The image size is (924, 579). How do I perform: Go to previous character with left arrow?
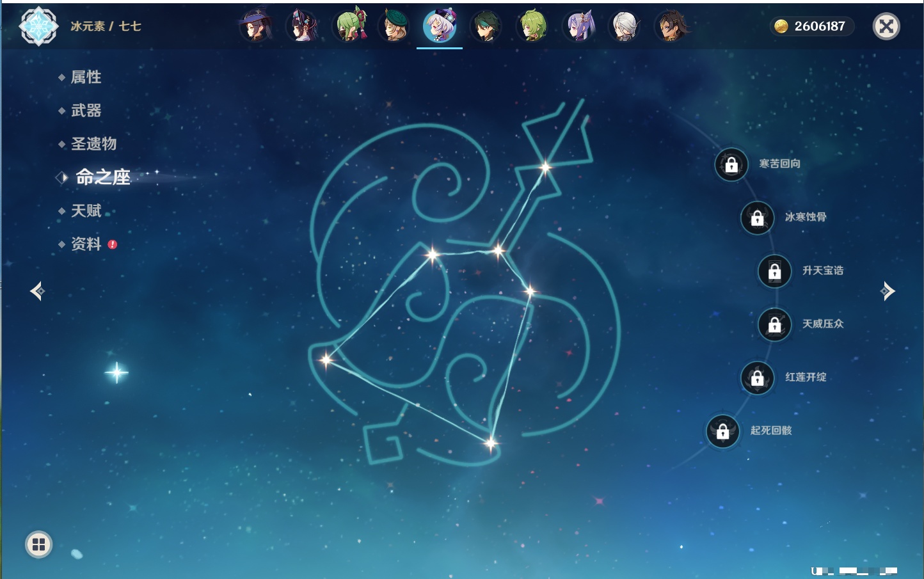click(x=37, y=291)
